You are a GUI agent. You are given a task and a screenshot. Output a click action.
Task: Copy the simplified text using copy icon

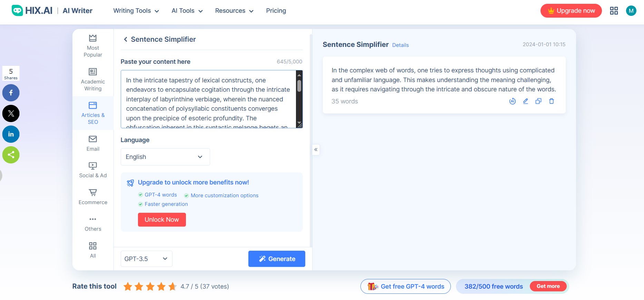(538, 101)
